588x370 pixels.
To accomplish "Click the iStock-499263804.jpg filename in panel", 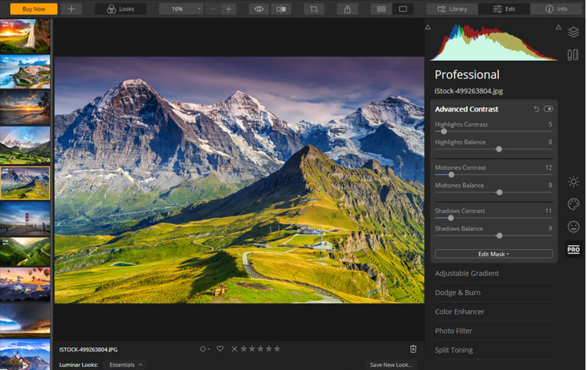I will (x=468, y=91).
